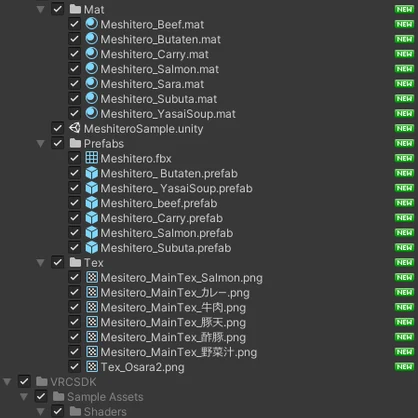Click the material icon for Meshitero_Beef.mat

click(x=92, y=24)
